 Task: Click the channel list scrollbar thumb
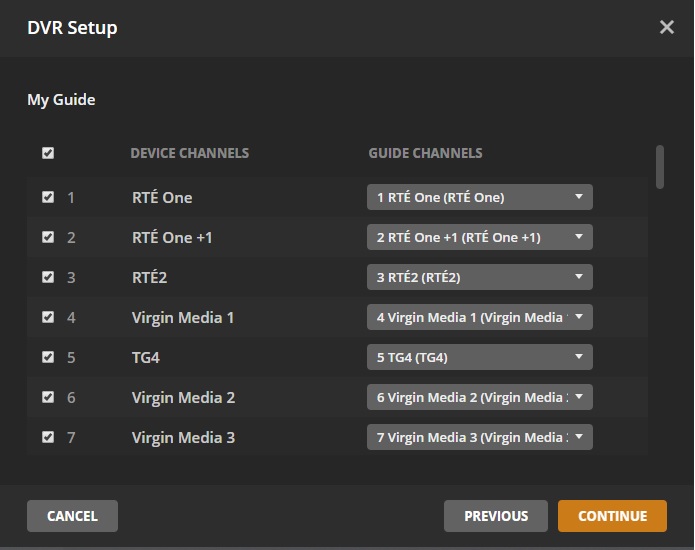pos(660,167)
